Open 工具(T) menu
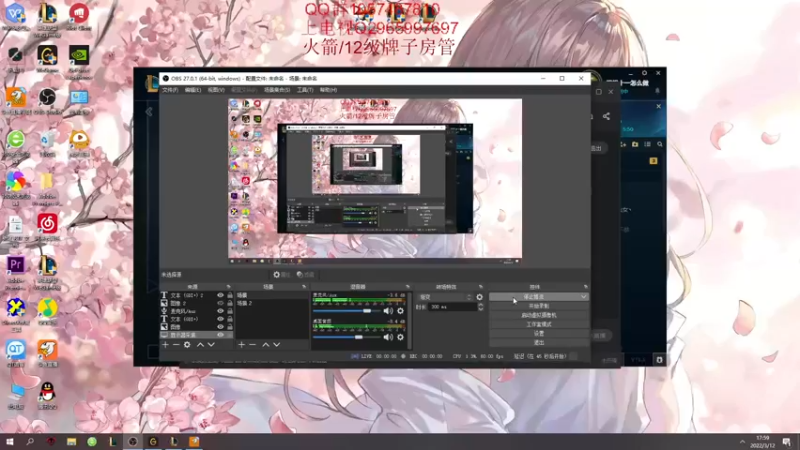Screen dimensions: 800x450 point(305,90)
